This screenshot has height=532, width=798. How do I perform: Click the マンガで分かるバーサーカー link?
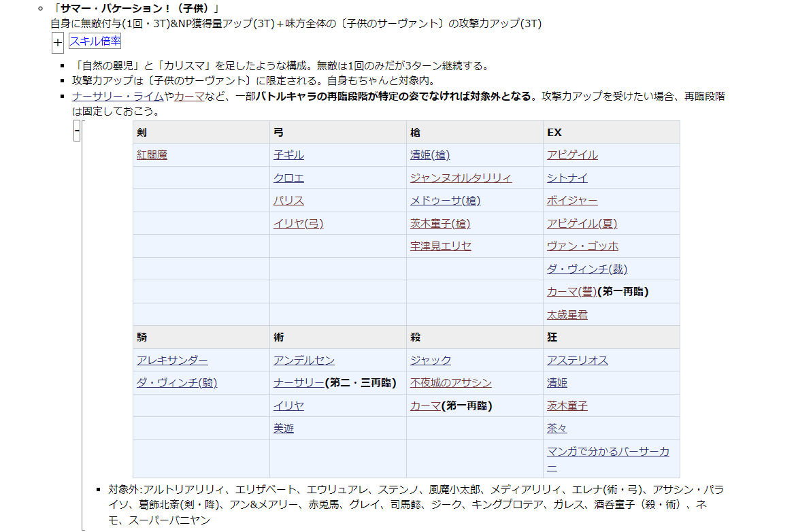608,452
